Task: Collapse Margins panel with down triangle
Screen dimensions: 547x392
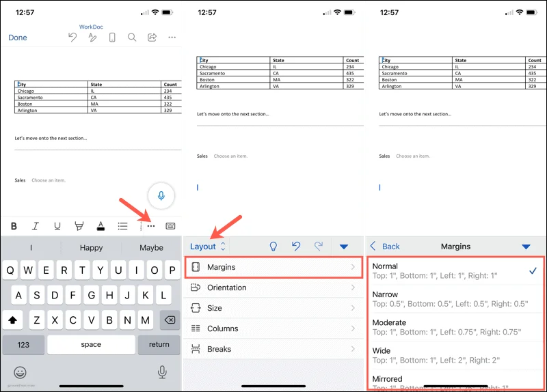Action: click(526, 247)
